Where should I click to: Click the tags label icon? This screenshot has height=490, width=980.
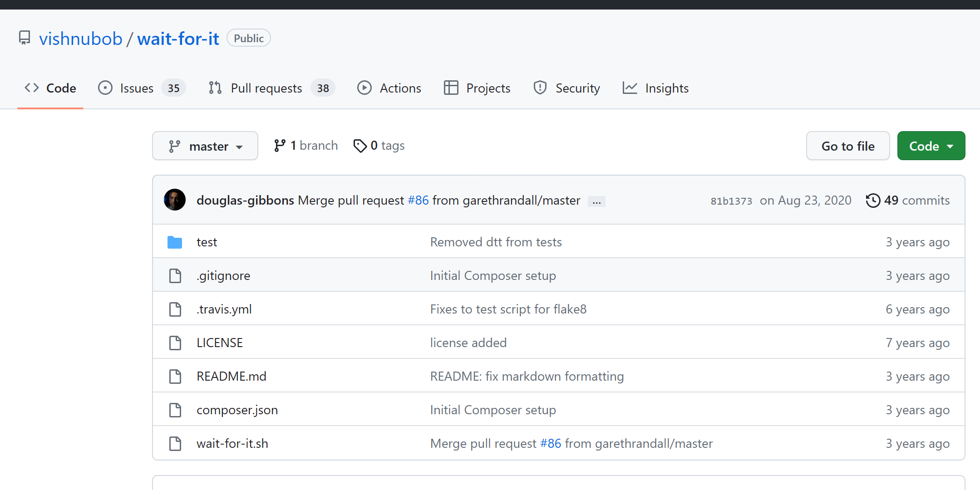pyautogui.click(x=360, y=145)
